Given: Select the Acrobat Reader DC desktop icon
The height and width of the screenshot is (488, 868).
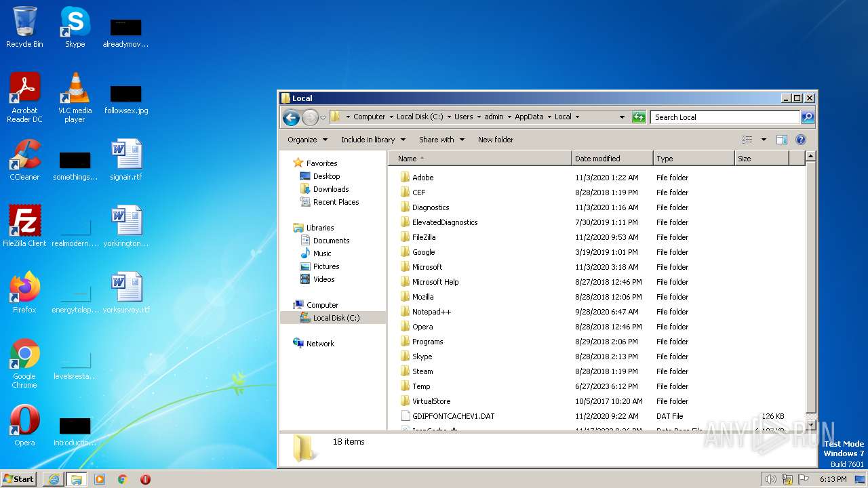Looking at the screenshot, I should click(24, 98).
